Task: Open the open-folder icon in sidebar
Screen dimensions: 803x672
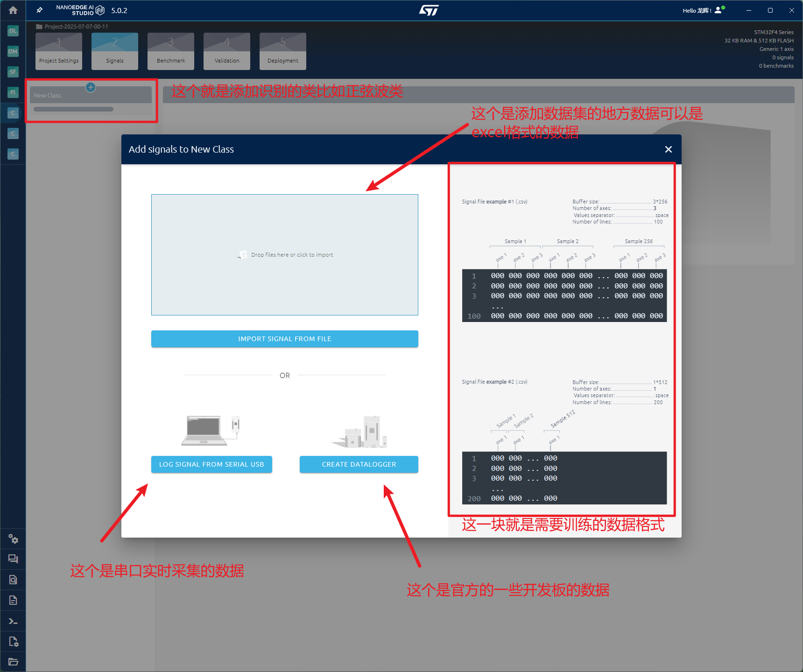Action: [x=13, y=662]
